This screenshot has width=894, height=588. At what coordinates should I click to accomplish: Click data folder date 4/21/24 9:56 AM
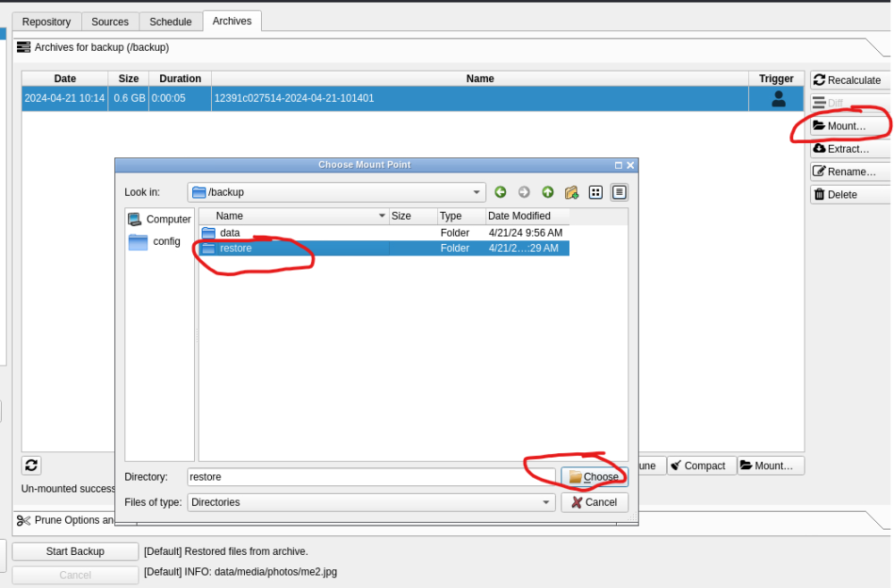pyautogui.click(x=525, y=233)
